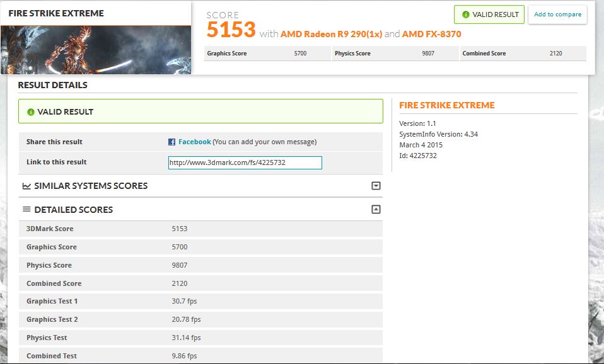Click the FIRE STRIKE EXTREME title above the artwork
The width and height of the screenshot is (604, 364).
(x=56, y=13)
